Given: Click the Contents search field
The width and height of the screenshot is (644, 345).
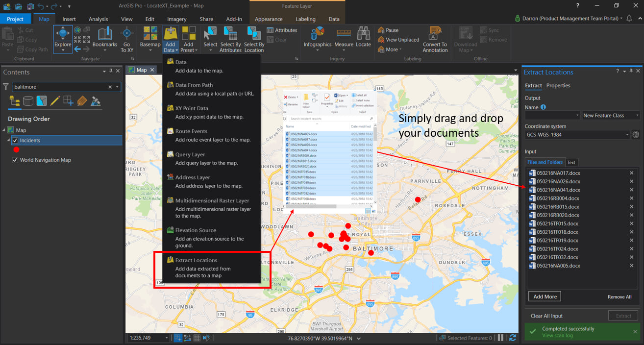Looking at the screenshot, I should click(x=59, y=87).
